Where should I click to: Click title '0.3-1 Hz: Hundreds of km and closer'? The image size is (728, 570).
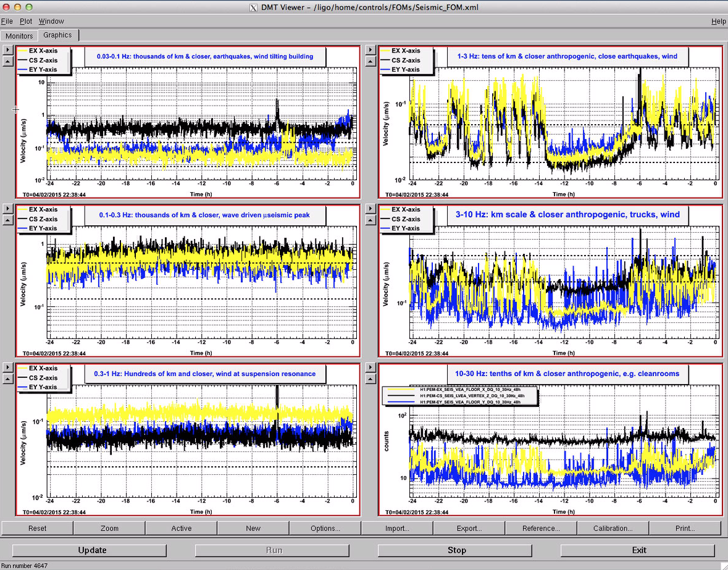(x=205, y=374)
